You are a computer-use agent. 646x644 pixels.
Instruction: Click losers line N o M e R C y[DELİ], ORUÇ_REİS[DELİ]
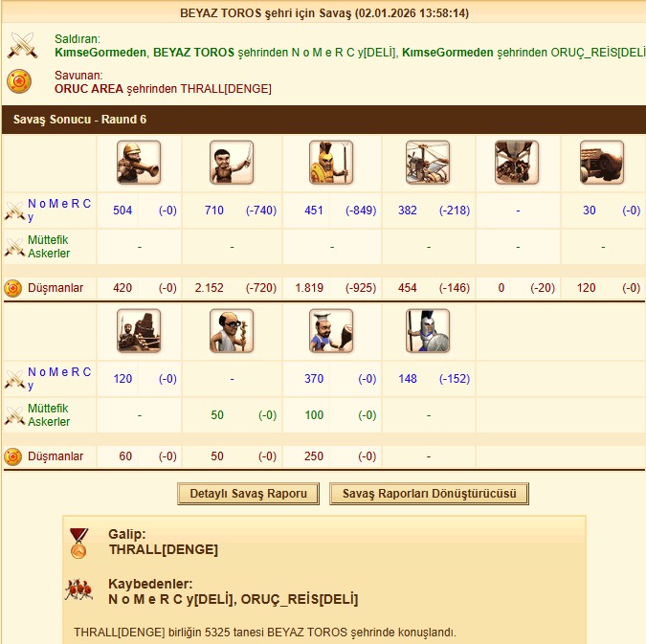click(234, 599)
